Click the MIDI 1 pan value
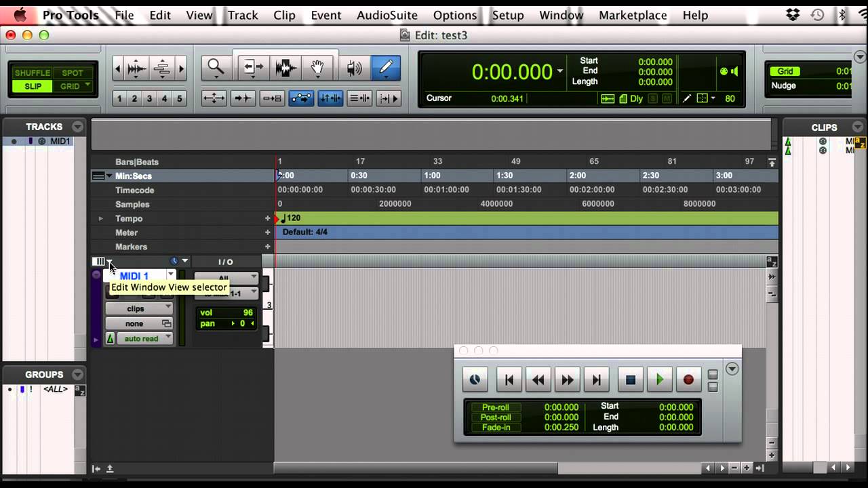 (x=242, y=323)
